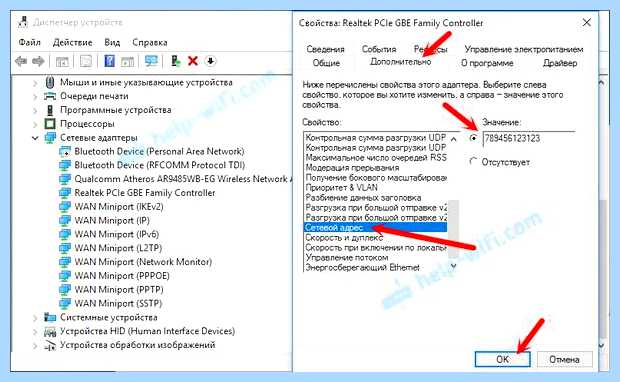Select the Отсутствует radio button

(x=473, y=161)
